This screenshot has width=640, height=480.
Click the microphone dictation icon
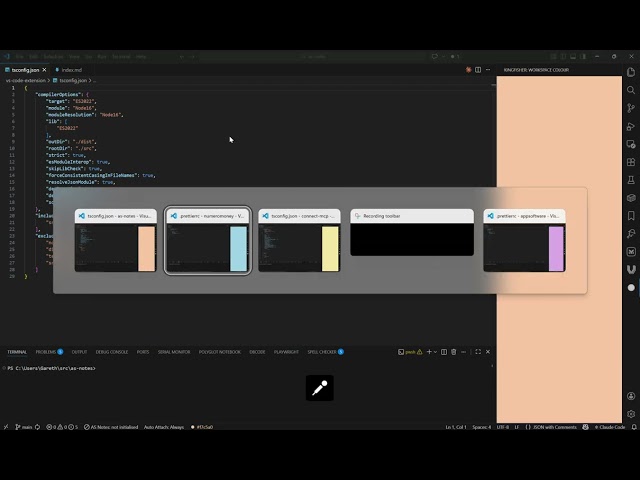320,388
